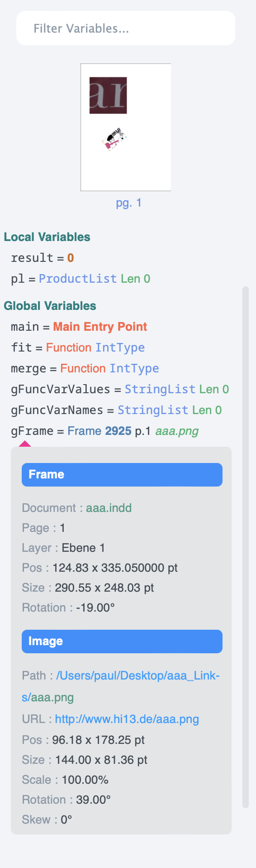Open gFuncVarValues StringList value

pyautogui.click(x=177, y=389)
